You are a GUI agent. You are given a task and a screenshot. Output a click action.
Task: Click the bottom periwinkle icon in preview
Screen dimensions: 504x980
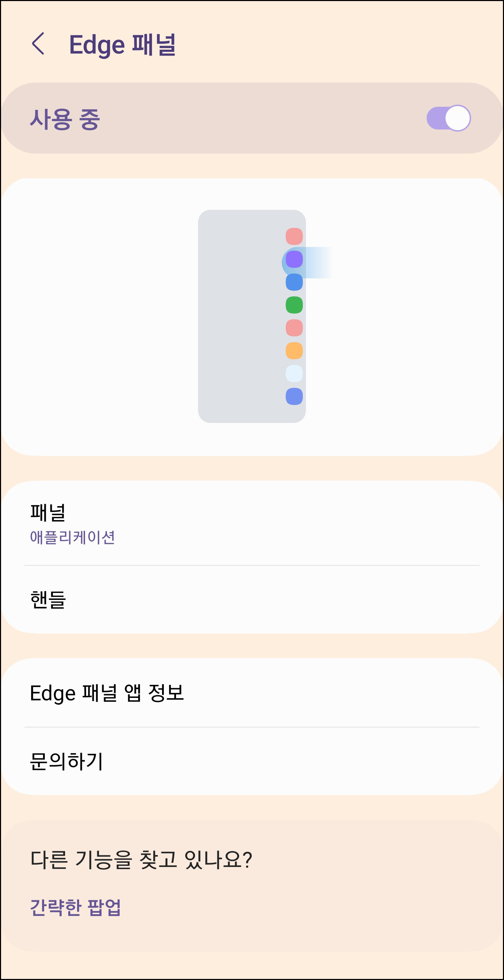(x=294, y=397)
